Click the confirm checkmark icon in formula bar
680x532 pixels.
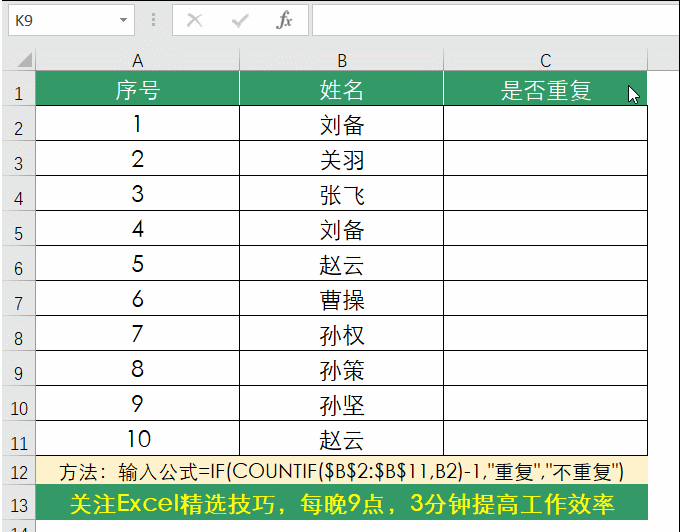click(x=240, y=20)
